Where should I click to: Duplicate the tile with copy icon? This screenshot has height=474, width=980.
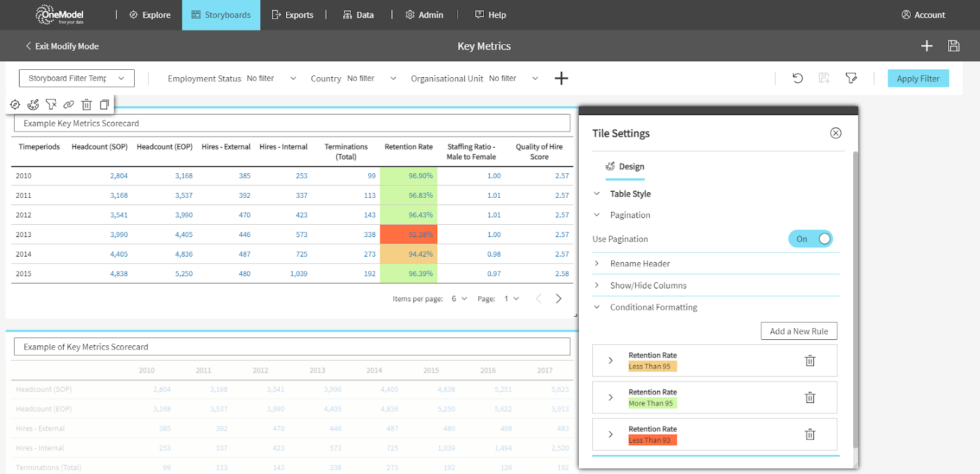pos(104,105)
